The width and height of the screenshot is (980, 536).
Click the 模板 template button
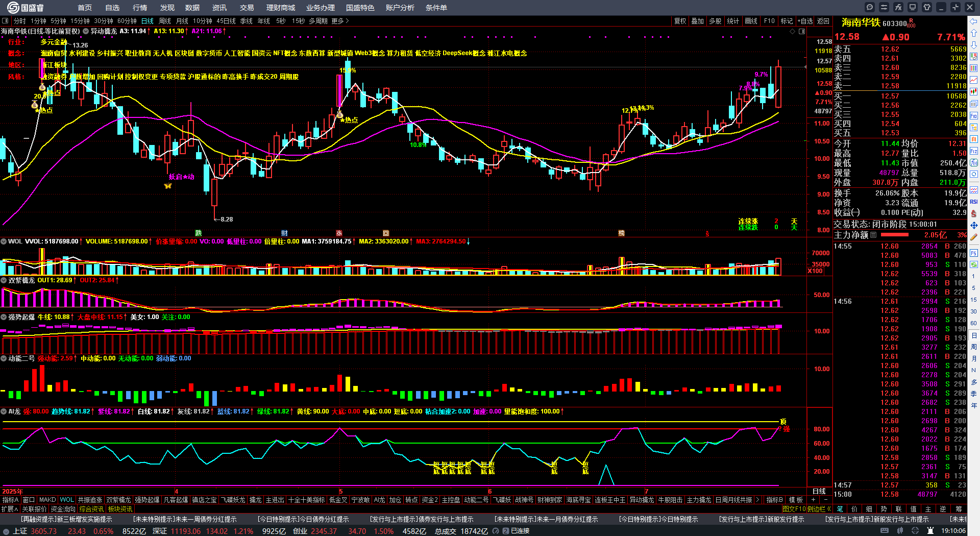coord(796,500)
